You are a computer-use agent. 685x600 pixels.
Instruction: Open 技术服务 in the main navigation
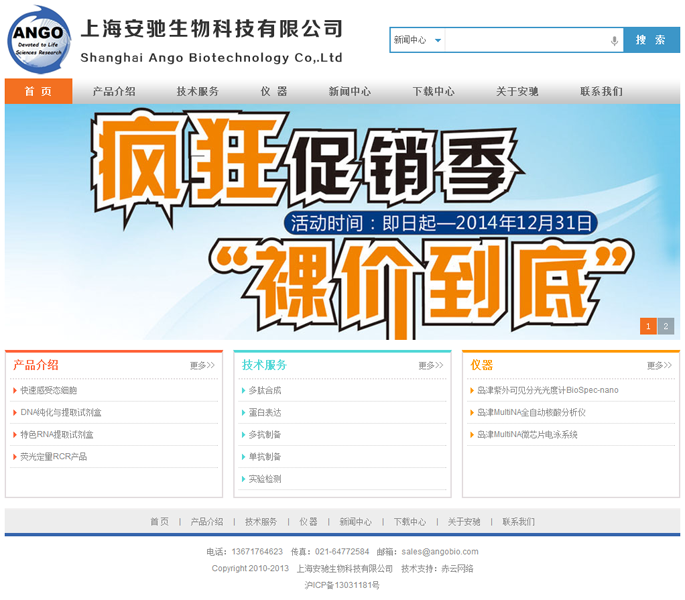point(197,91)
